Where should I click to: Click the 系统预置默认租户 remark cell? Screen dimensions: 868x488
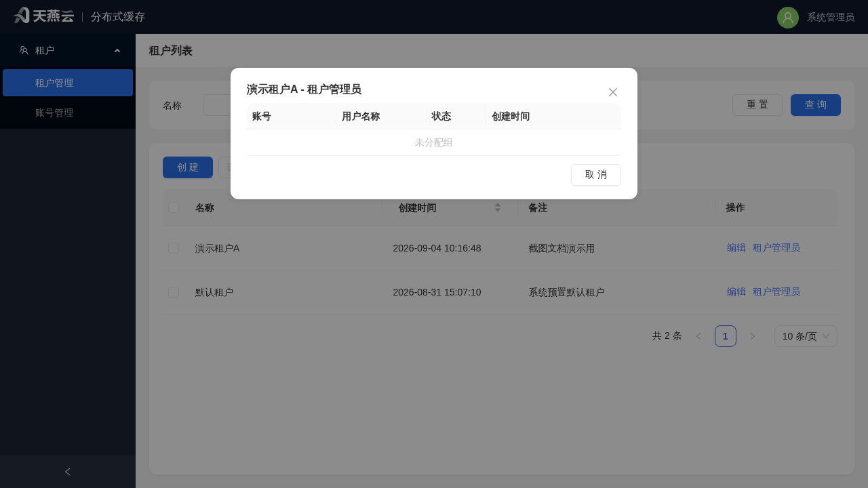pyautogui.click(x=566, y=292)
